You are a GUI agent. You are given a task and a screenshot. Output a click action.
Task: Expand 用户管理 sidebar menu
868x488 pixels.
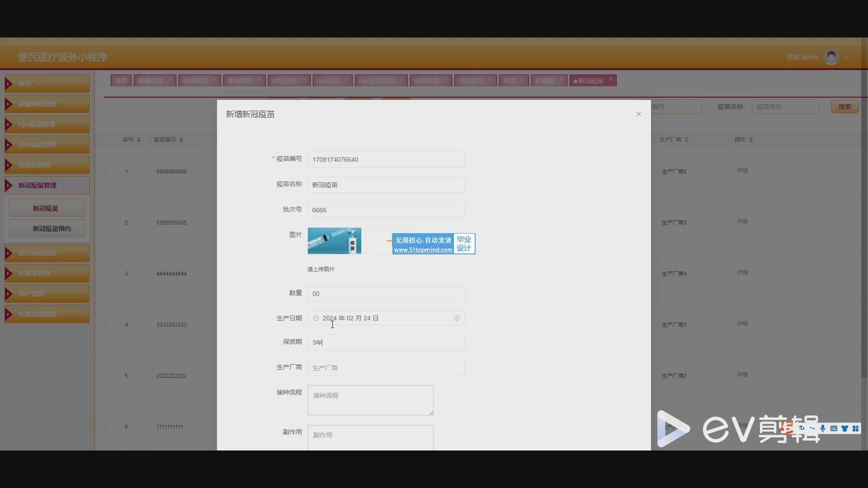(47, 294)
